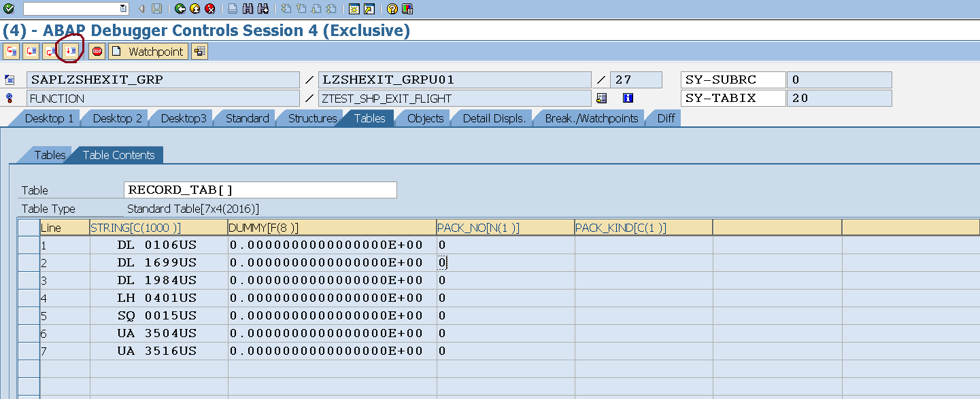The height and width of the screenshot is (399, 980).
Task: Select the cell "DL 1699US"
Action: pyautogui.click(x=158, y=262)
